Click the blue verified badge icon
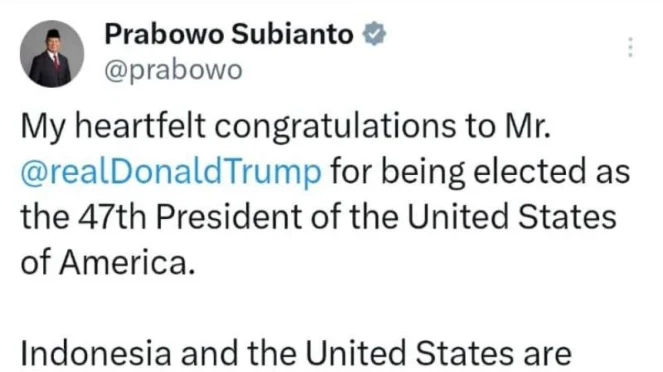The width and height of the screenshot is (663, 372). (x=374, y=34)
